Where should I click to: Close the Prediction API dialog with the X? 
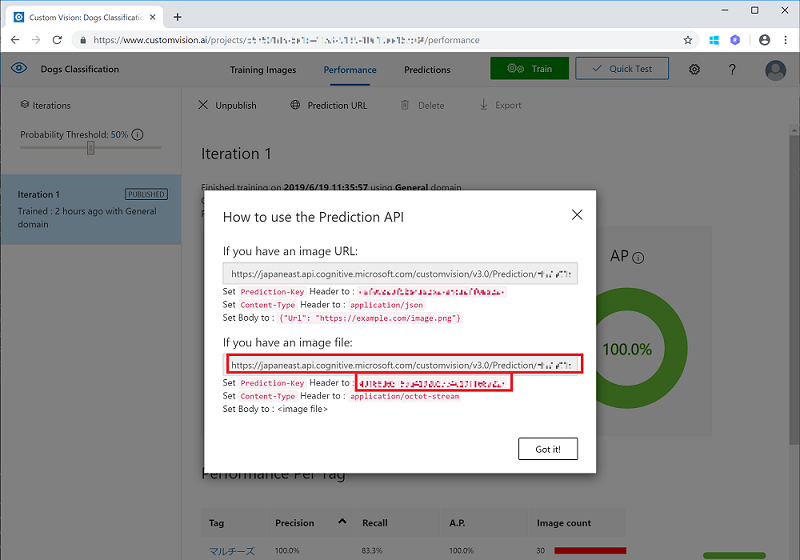pos(577,215)
